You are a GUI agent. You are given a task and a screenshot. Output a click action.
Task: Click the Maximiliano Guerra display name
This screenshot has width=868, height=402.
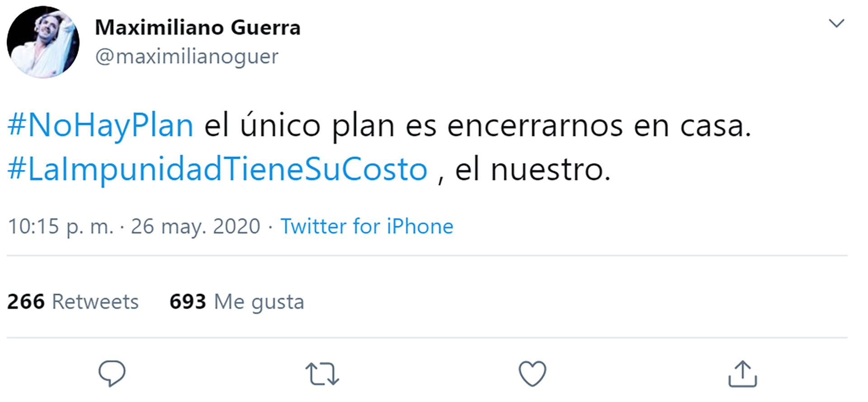coord(198,28)
